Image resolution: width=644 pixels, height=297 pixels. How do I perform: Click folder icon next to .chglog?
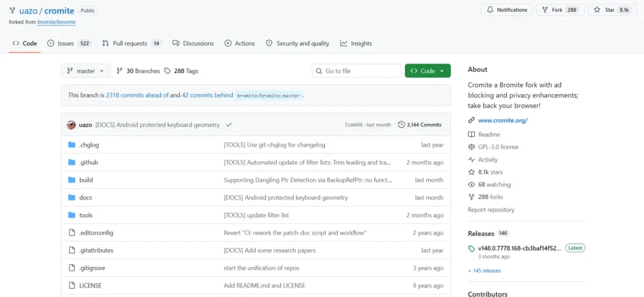click(x=72, y=145)
